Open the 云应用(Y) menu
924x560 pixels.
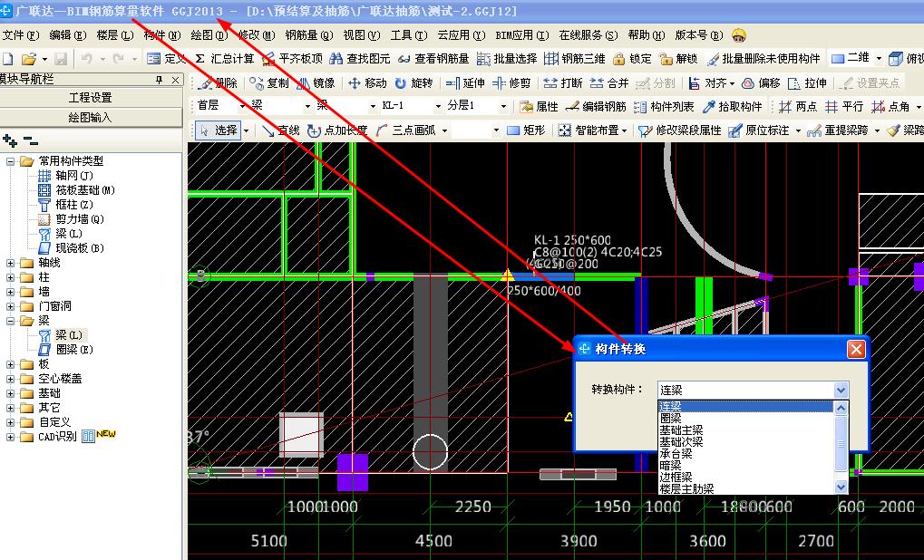tap(462, 35)
